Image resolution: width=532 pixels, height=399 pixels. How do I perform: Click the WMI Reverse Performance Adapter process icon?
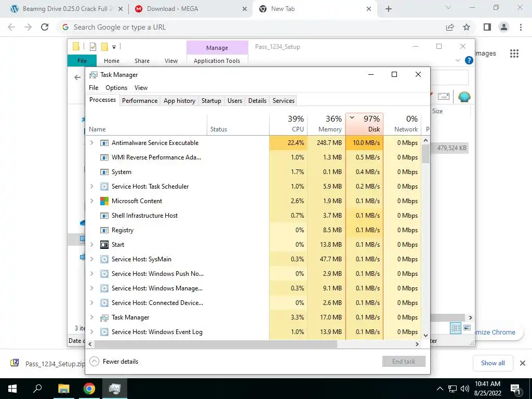click(x=104, y=157)
